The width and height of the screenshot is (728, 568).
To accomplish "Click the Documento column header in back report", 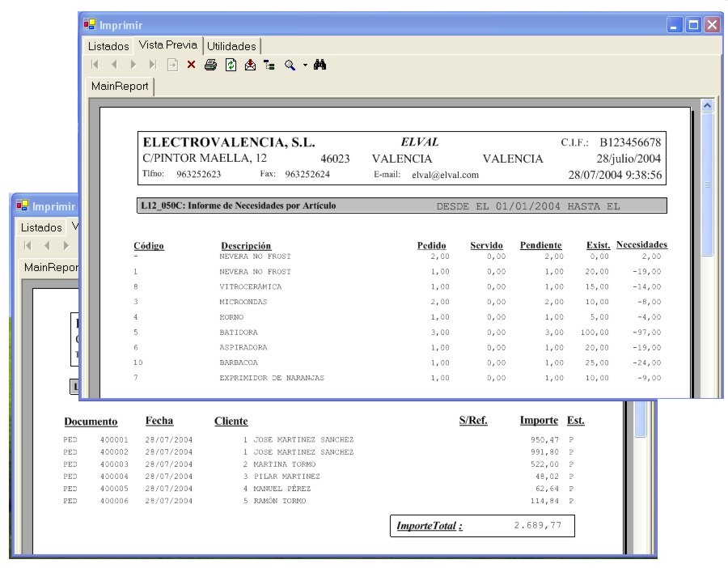I will [91, 422].
